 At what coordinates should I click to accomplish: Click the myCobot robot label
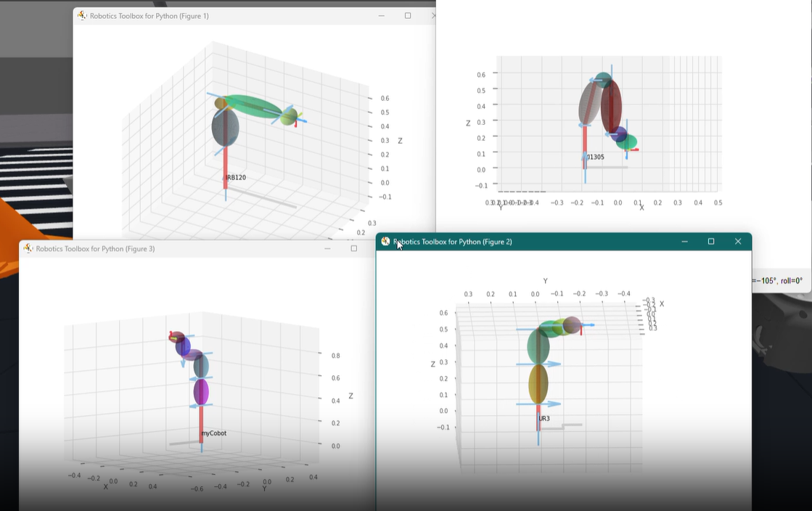[214, 433]
